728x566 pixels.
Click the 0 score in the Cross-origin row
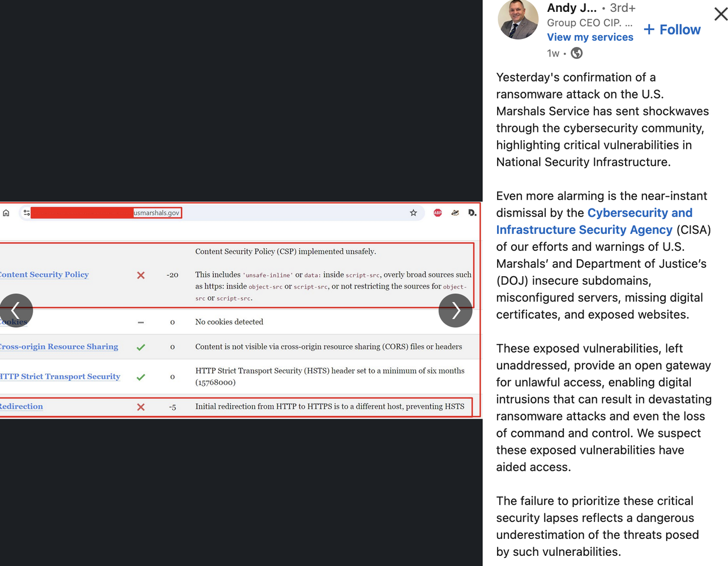173,347
